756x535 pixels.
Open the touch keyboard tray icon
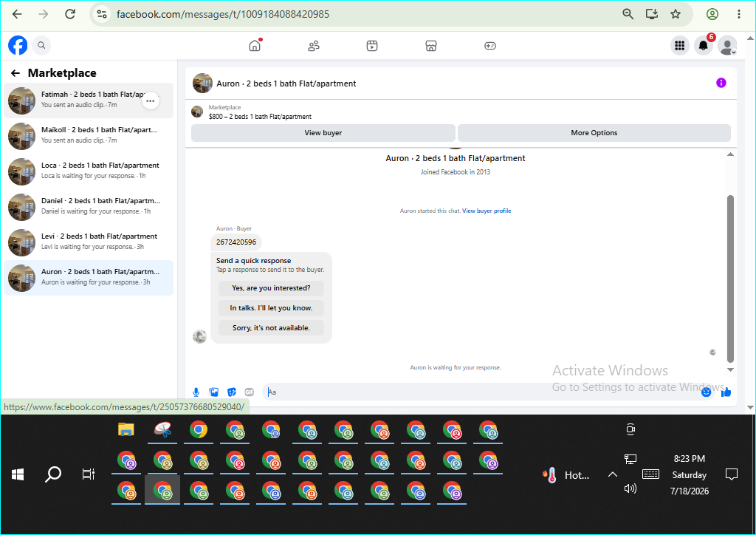click(x=650, y=474)
